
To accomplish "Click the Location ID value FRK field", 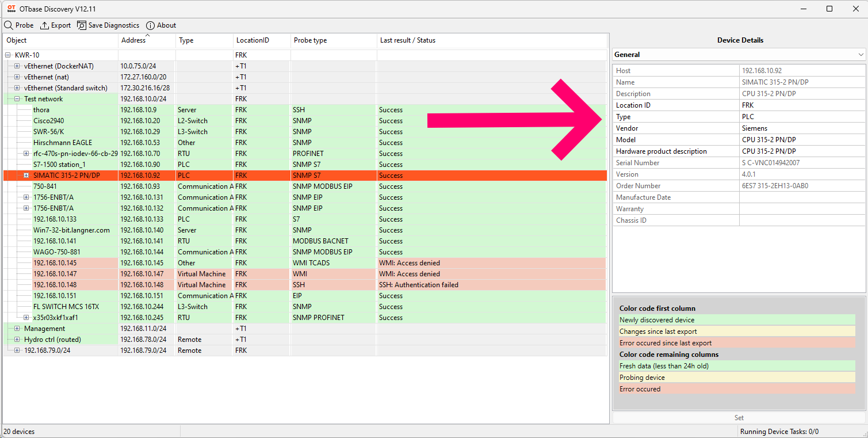I will coord(802,105).
